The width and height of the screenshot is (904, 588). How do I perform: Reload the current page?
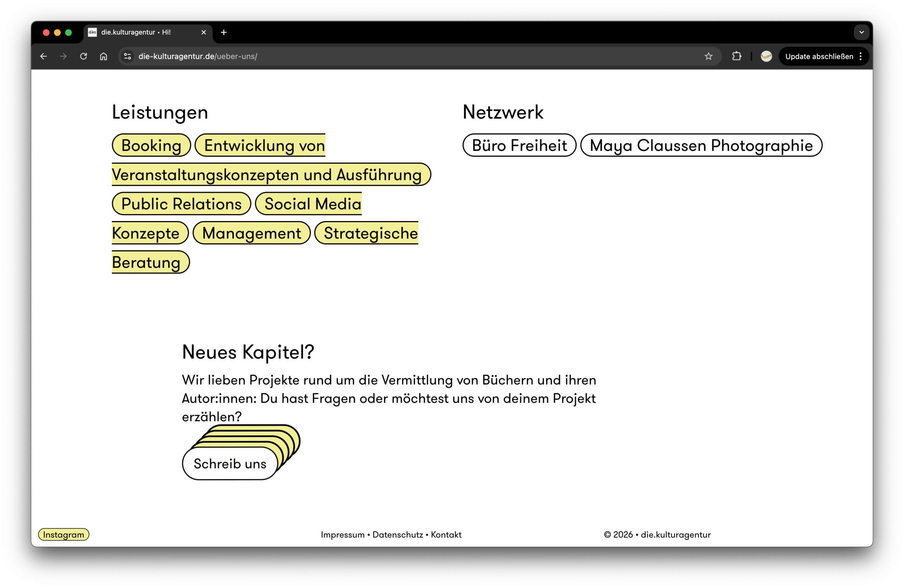(x=83, y=56)
